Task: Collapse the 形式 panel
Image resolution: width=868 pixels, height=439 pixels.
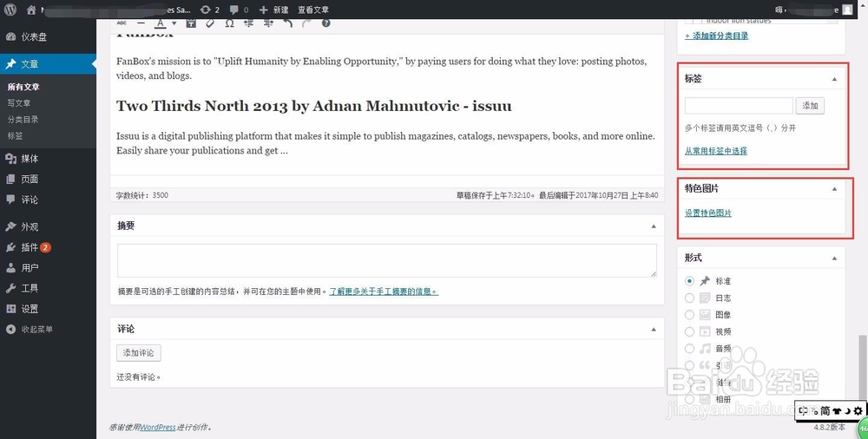Action: 834,258
